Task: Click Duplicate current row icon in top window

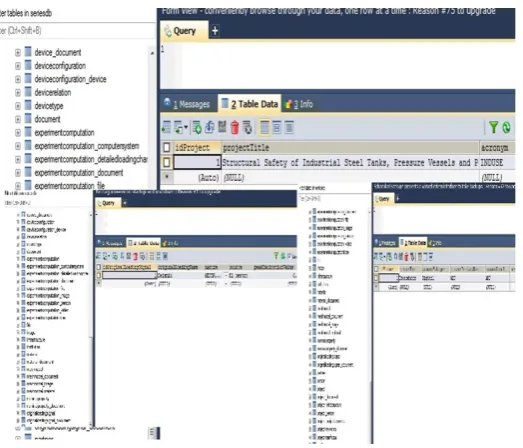Action: (209, 127)
